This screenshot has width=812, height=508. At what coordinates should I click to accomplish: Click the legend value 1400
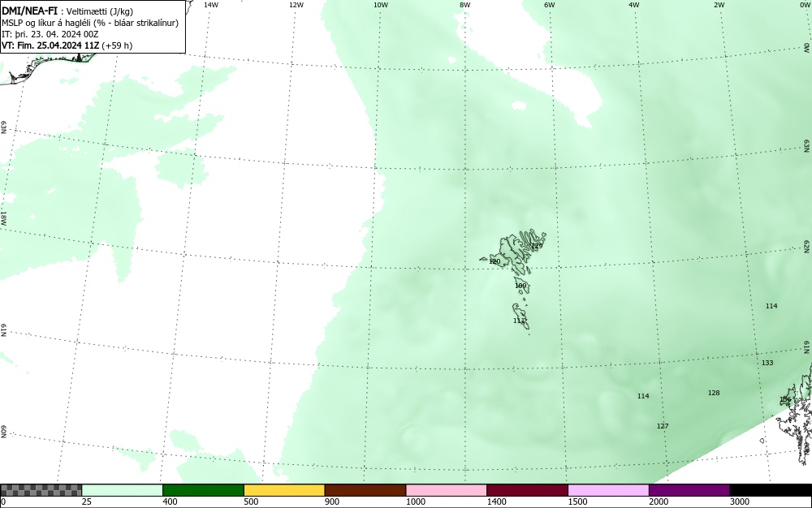click(x=497, y=502)
